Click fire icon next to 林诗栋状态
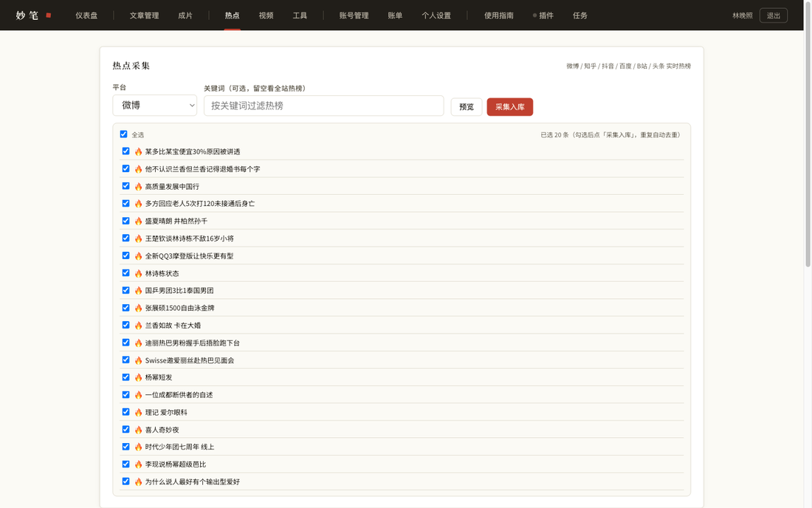812x508 pixels. pos(138,273)
